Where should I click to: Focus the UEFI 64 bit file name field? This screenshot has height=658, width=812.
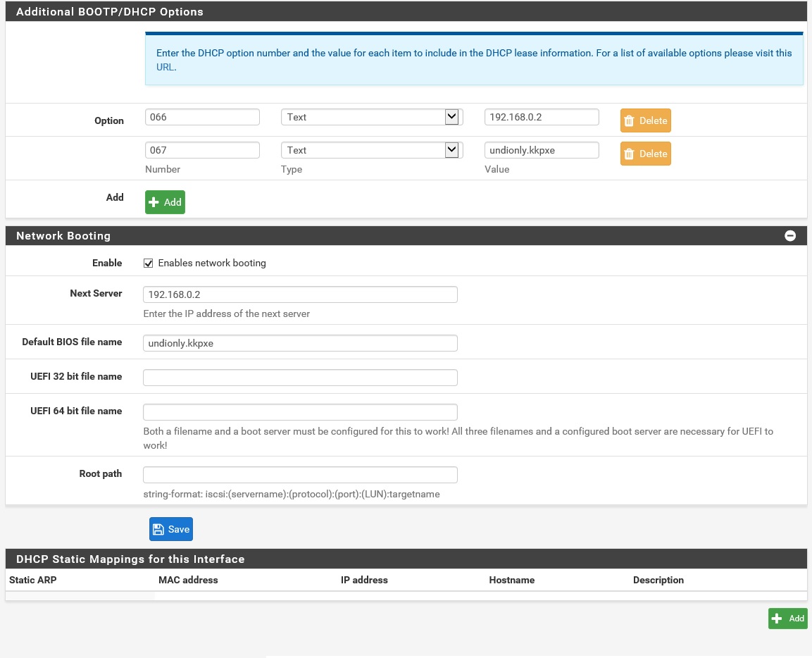click(300, 412)
